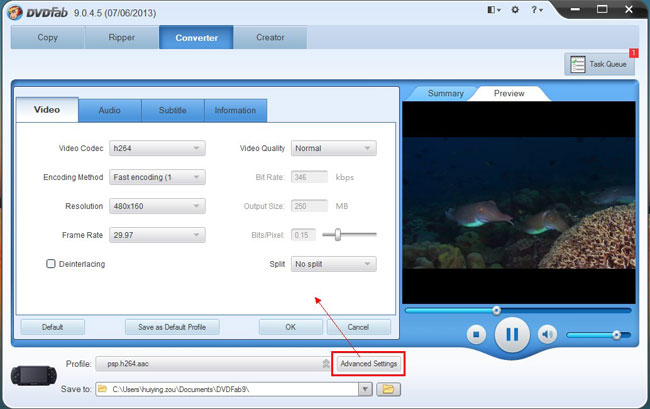The height and width of the screenshot is (409, 650).
Task: Open the Video Quality Normal dropdown
Action: pyautogui.click(x=334, y=148)
